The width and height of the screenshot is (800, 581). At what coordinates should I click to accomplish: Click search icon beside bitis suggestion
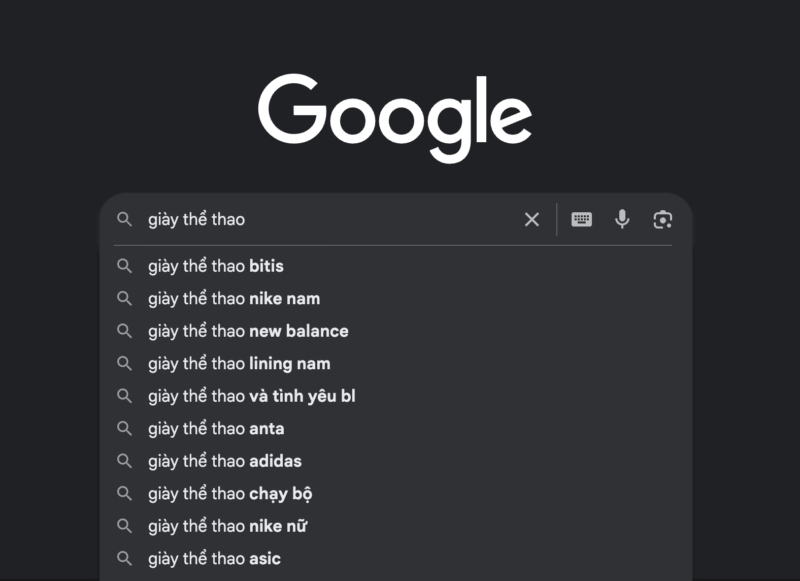point(125,266)
